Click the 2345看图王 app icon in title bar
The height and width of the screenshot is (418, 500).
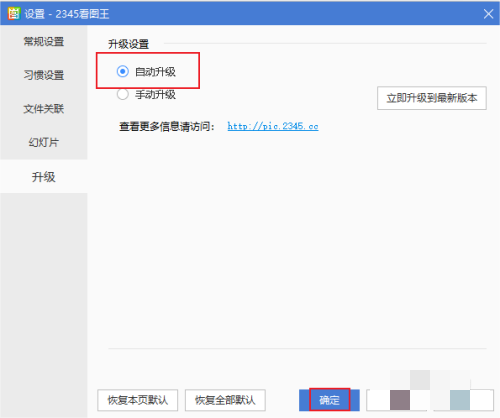click(x=14, y=14)
